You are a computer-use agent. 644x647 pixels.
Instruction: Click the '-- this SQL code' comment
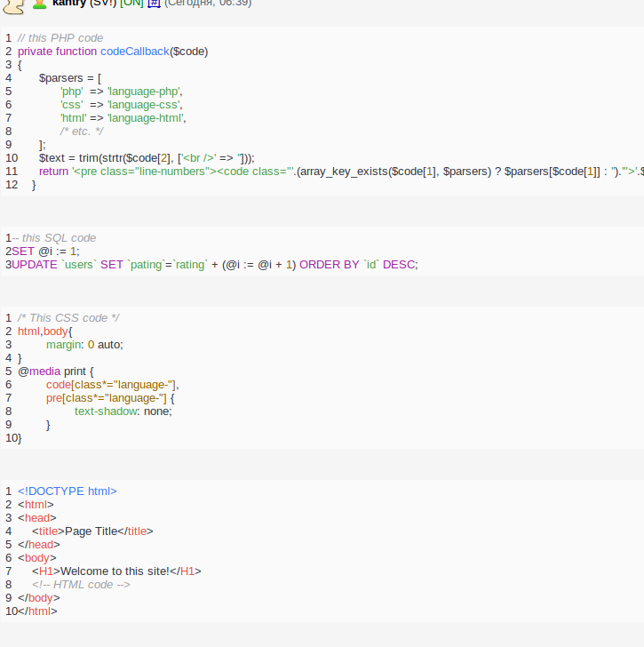[x=54, y=238]
